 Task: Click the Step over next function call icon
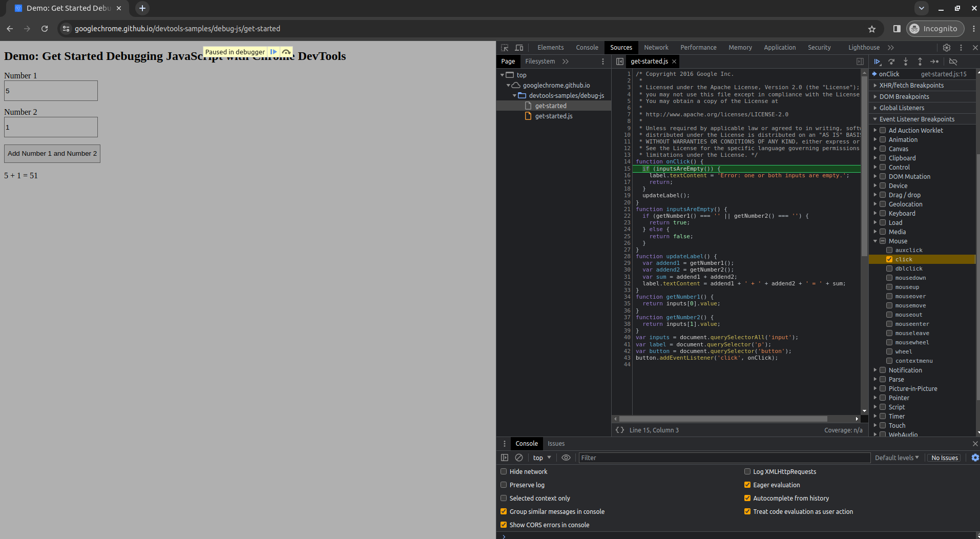point(891,61)
